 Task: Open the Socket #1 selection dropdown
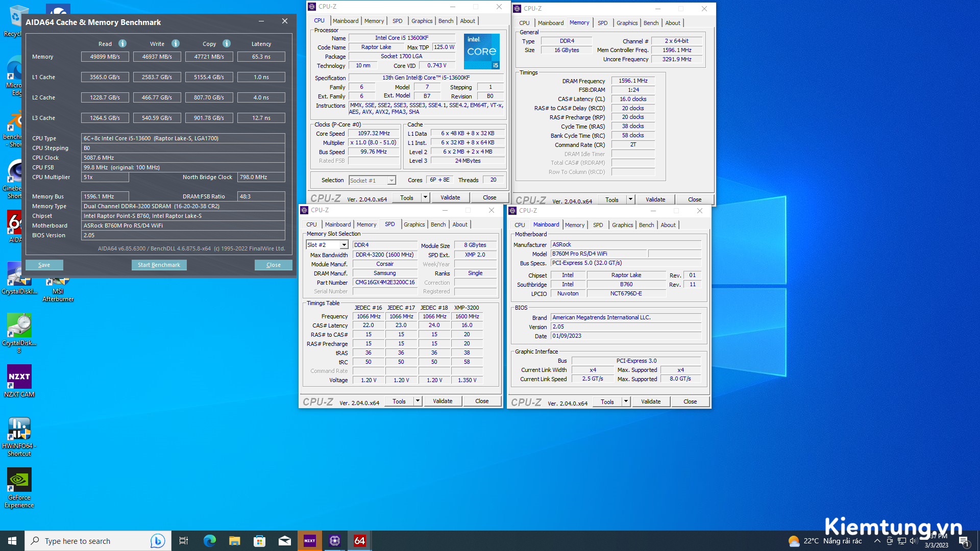click(x=391, y=181)
